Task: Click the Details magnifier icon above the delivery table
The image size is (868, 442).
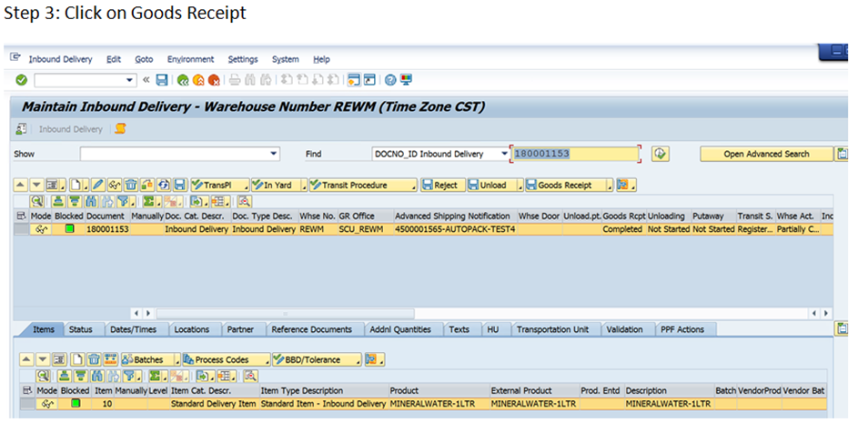Action: pyautogui.click(x=37, y=201)
